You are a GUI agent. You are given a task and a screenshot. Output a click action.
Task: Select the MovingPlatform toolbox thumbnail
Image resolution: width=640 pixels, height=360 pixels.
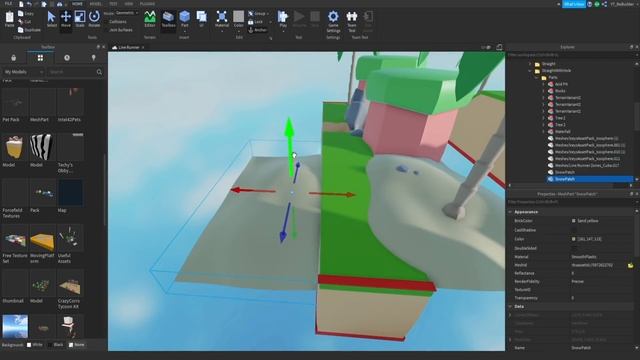42,238
